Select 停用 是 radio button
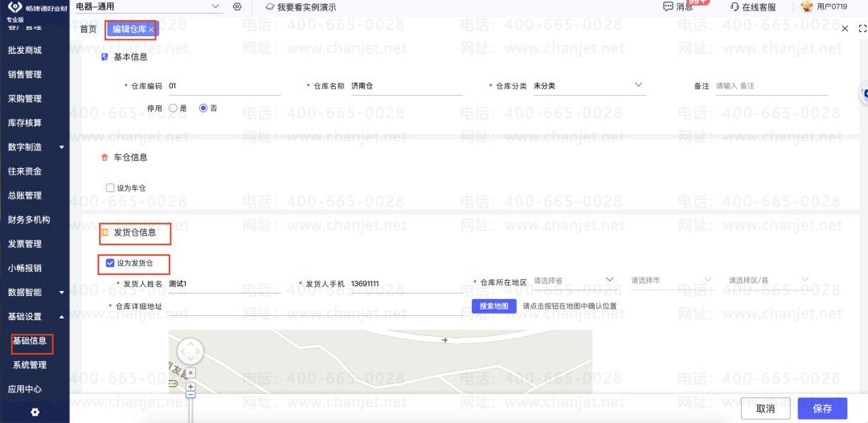Viewport: 868px width, 423px height. [x=174, y=108]
